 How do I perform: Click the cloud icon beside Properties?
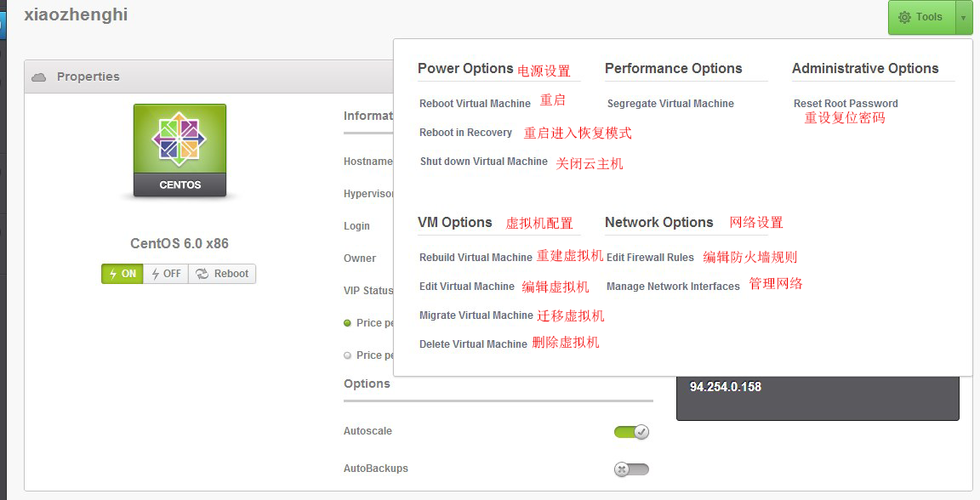click(x=38, y=77)
